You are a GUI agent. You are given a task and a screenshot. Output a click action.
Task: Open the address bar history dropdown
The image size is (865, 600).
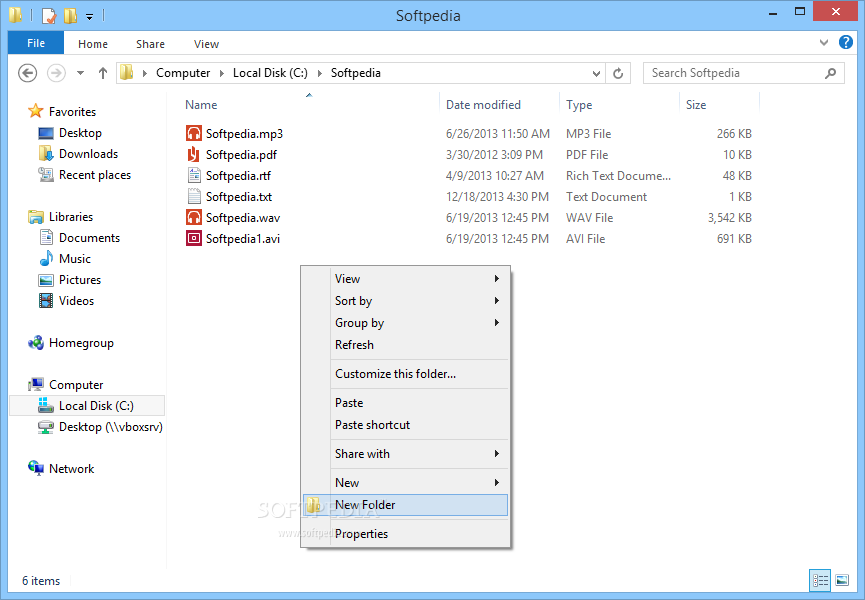[x=596, y=73]
